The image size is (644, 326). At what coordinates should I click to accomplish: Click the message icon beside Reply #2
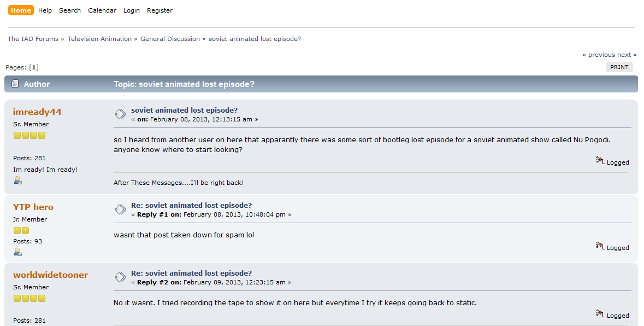pyautogui.click(x=120, y=277)
